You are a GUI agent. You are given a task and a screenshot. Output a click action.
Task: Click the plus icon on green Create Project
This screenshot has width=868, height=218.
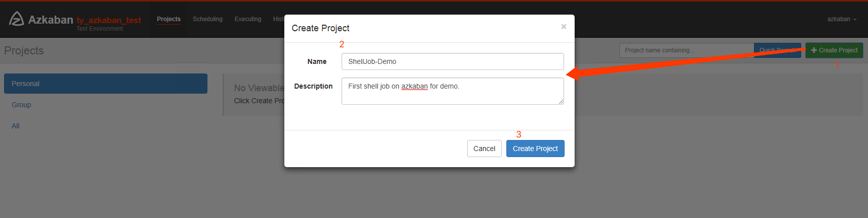point(814,50)
